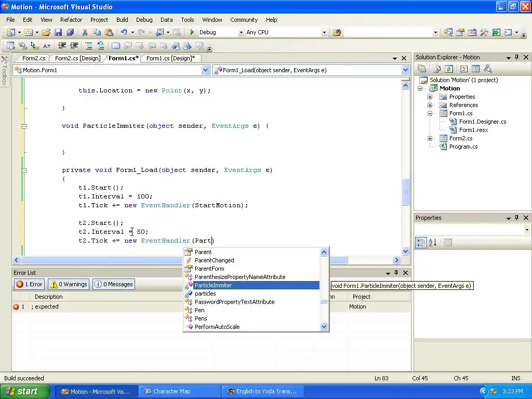Viewport: 532px width, 399px height.
Task: Click the editor vertical scrollbar thumb
Action: click(405, 192)
